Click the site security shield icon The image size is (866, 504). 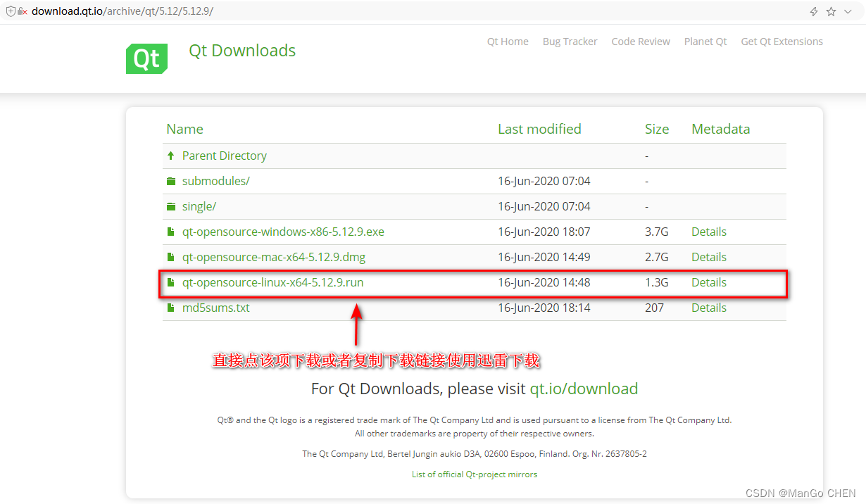pos(10,11)
